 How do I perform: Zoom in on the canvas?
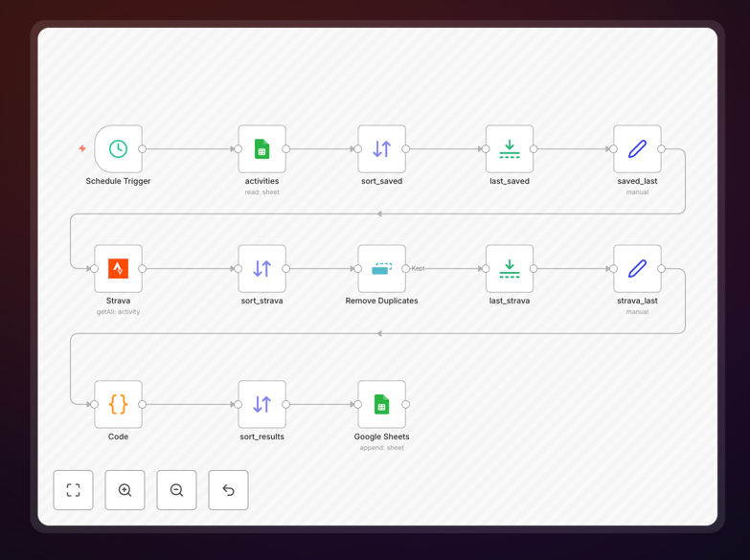point(125,490)
